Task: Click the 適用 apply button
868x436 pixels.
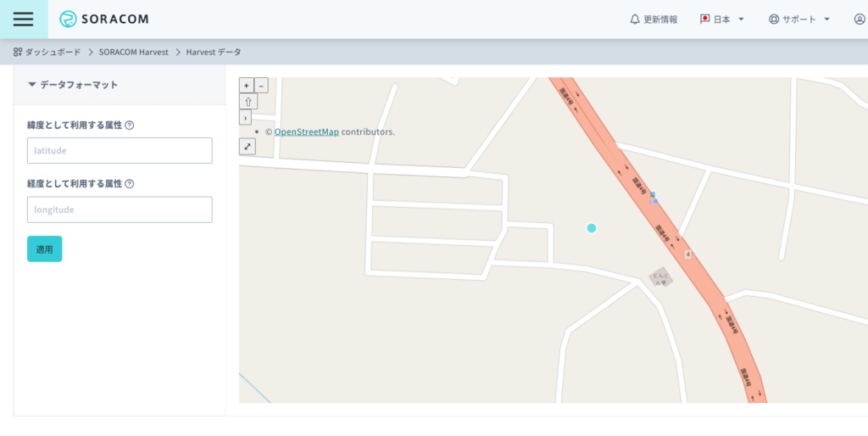Action: coord(44,249)
